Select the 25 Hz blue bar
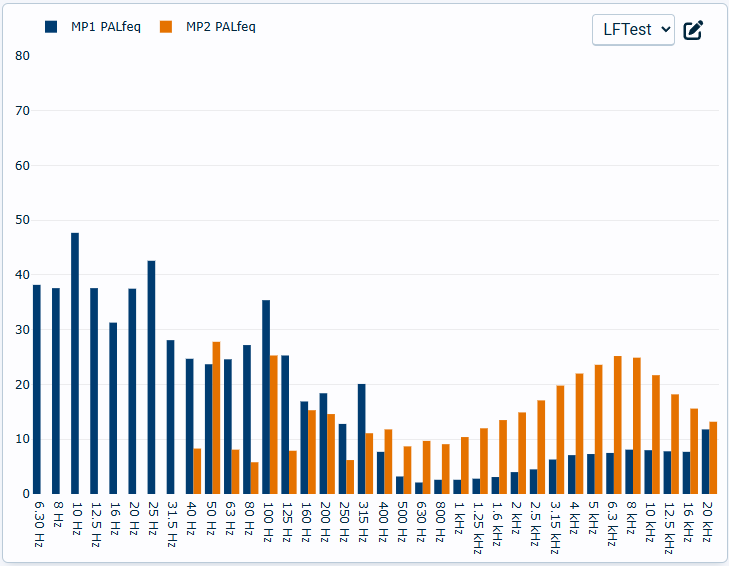 151,377
